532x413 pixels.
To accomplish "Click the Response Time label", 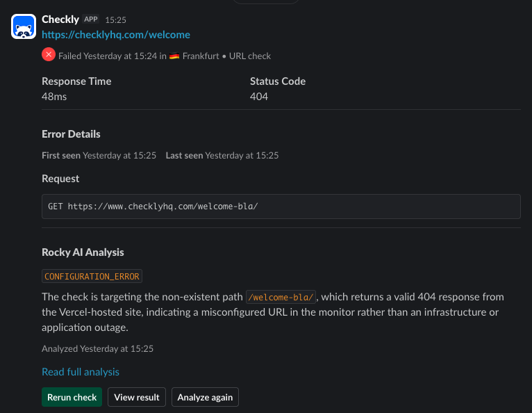I will [76, 81].
